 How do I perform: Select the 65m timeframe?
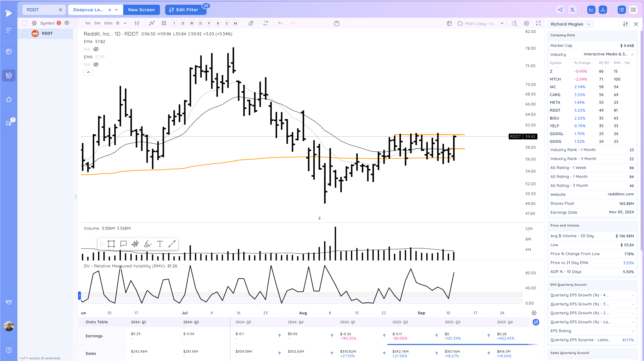(108, 23)
